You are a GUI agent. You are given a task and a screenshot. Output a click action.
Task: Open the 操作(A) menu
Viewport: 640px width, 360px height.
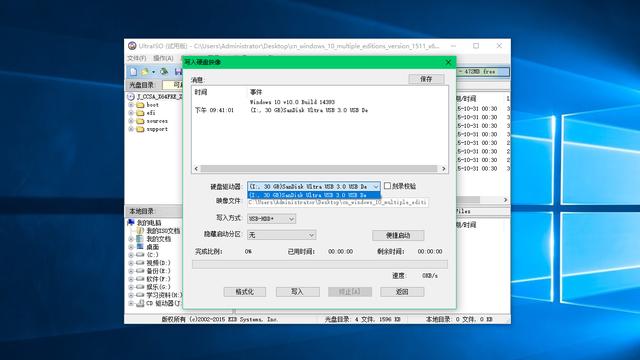point(163,58)
